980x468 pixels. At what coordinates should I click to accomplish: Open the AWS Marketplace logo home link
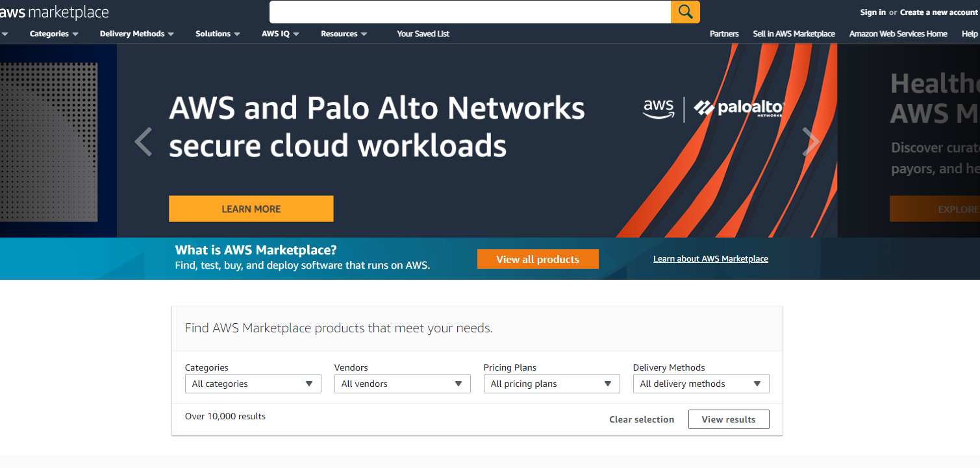55,12
